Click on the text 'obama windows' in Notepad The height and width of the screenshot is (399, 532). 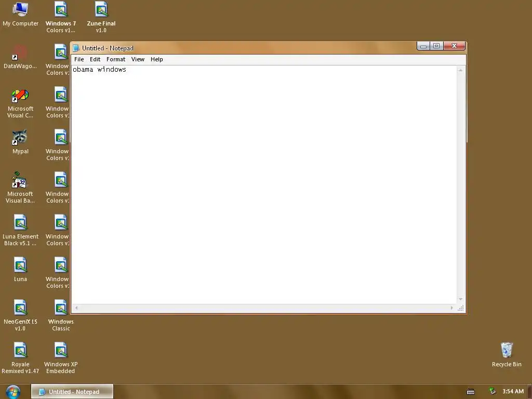pyautogui.click(x=99, y=70)
